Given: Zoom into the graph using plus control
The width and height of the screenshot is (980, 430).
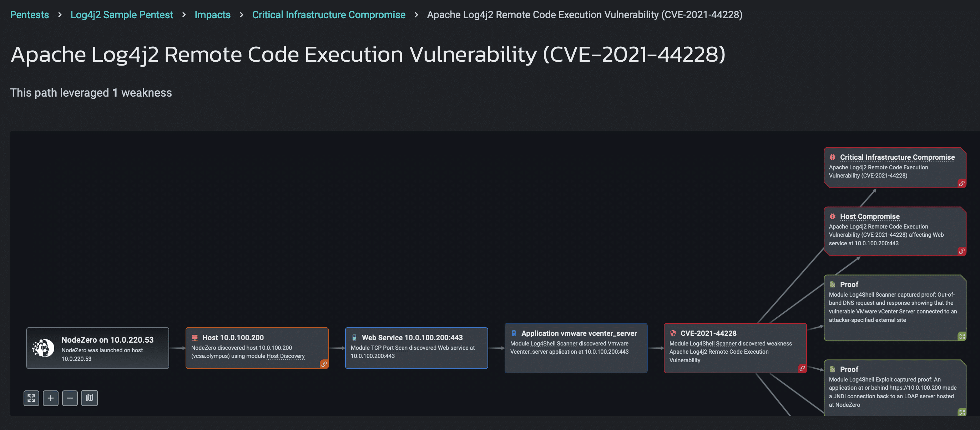Looking at the screenshot, I should coord(51,398).
